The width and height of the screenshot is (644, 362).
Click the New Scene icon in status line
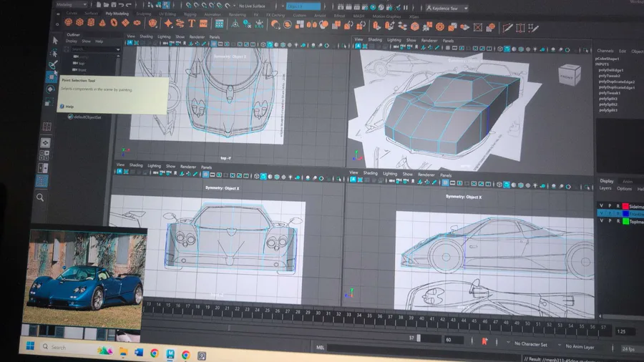click(99, 5)
